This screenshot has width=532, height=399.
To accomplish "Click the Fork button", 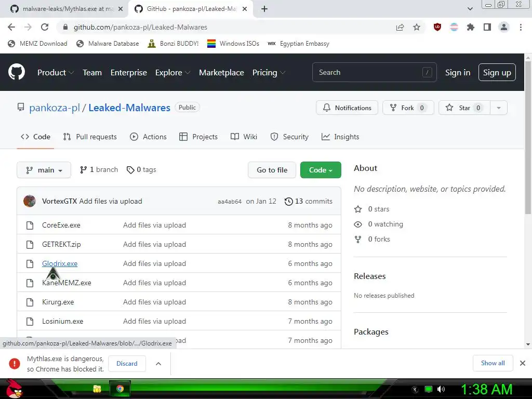I will [408, 108].
